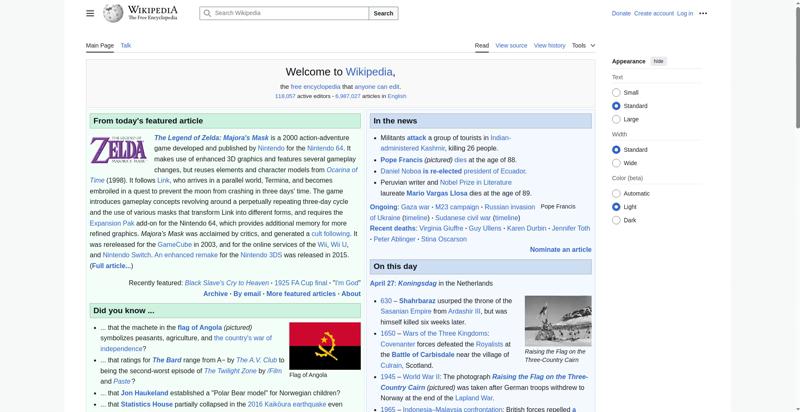Open the three-dots personal tools menu
Screen dimensions: 800x412
[703, 13]
